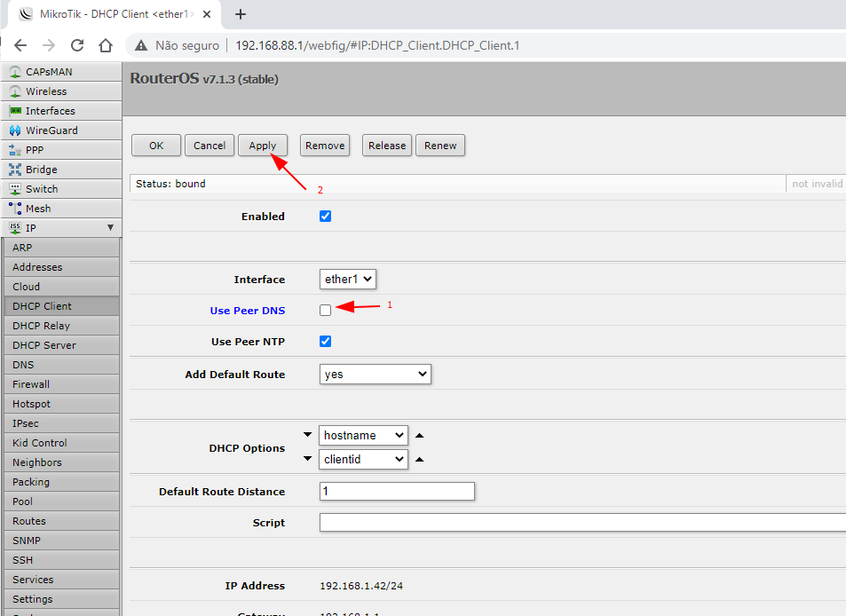Click the Renew button
Image resolution: width=846 pixels, height=616 pixels.
(x=440, y=145)
